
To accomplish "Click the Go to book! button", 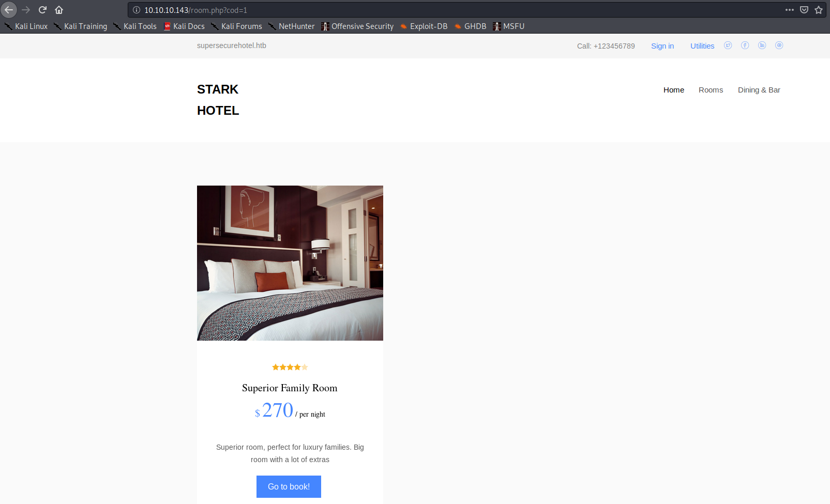I will tap(288, 486).
